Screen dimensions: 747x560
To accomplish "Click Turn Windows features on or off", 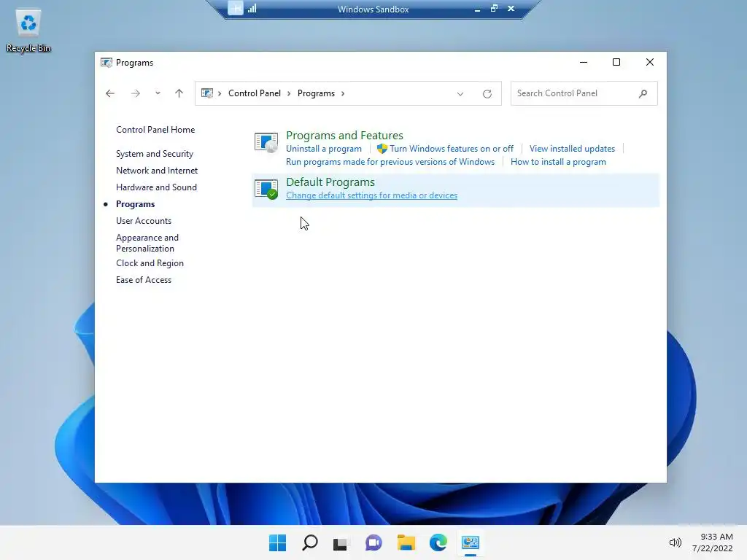I will pos(451,149).
